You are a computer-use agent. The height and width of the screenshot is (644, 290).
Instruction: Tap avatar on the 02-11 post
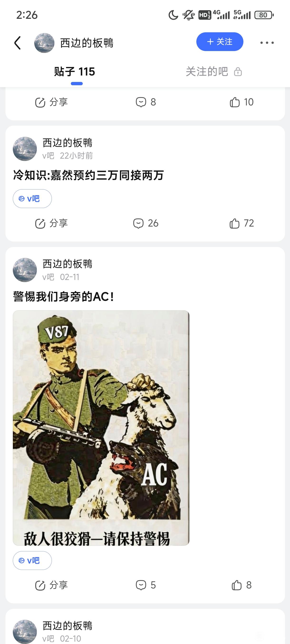(25, 270)
